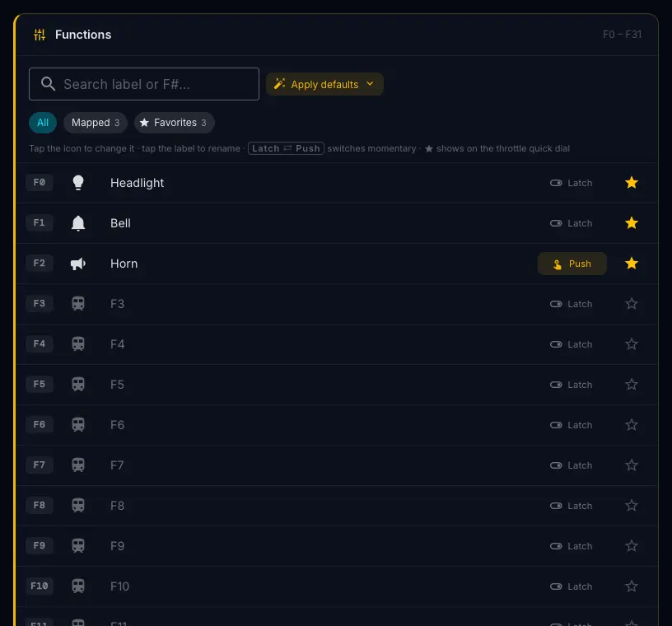Toggle F10 Latch mode
Screen dimensions: 672x626
(572, 586)
